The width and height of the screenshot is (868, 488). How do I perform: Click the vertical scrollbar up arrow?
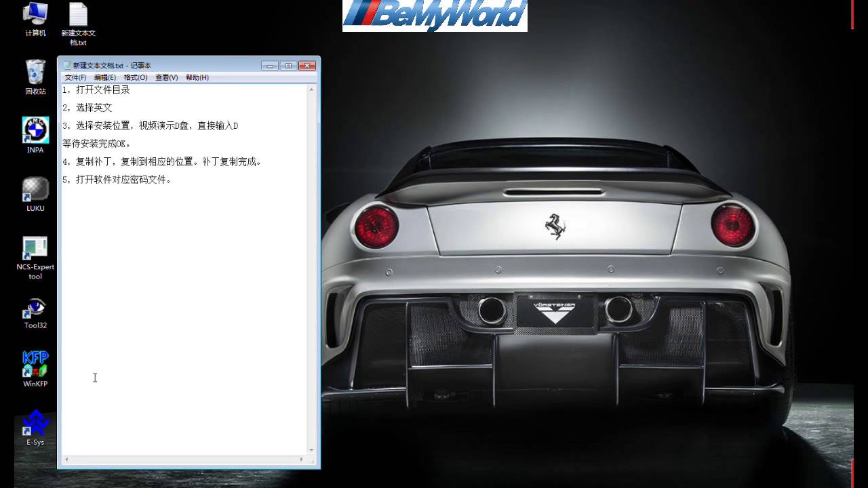tap(312, 89)
